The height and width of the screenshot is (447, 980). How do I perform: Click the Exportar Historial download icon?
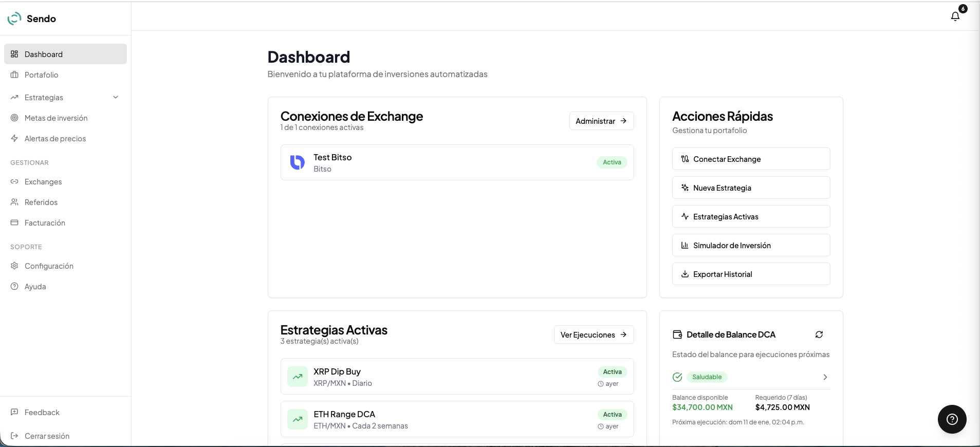(x=685, y=274)
